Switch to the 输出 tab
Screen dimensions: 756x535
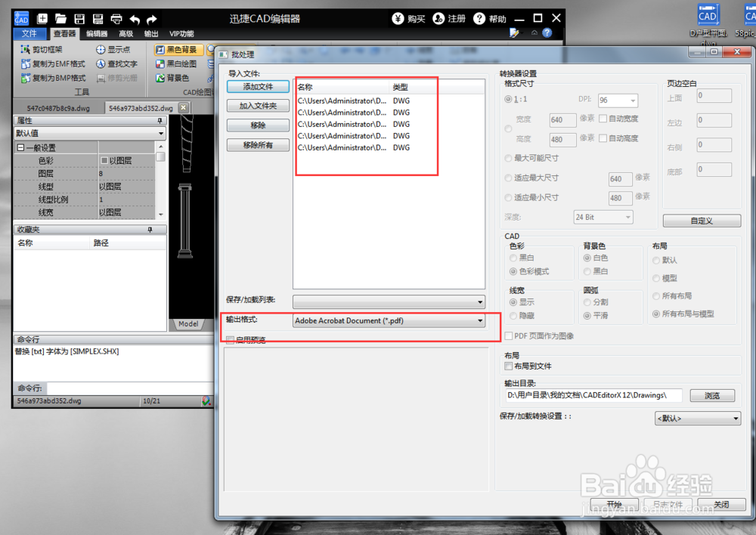tap(151, 34)
